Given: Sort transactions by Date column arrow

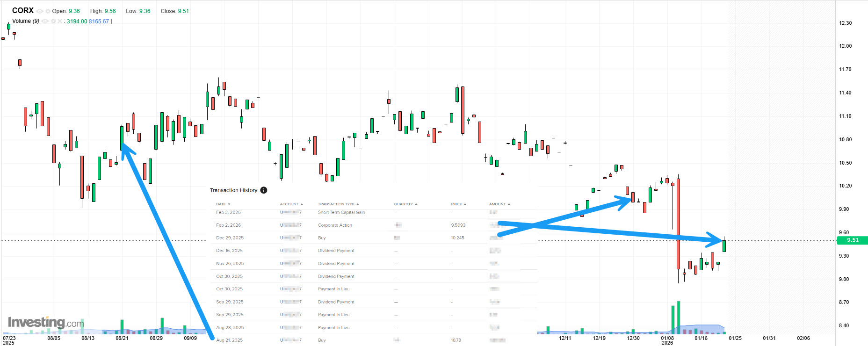Looking at the screenshot, I should [229, 204].
